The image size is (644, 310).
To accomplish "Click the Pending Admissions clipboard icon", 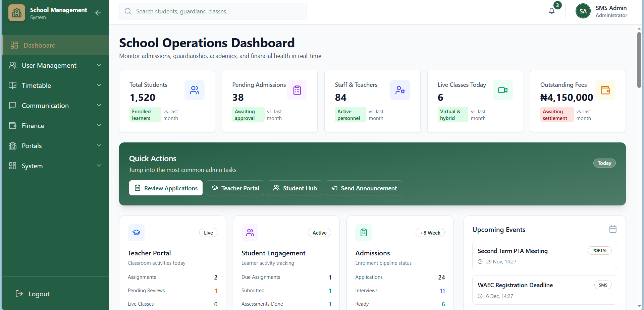I will tap(297, 90).
